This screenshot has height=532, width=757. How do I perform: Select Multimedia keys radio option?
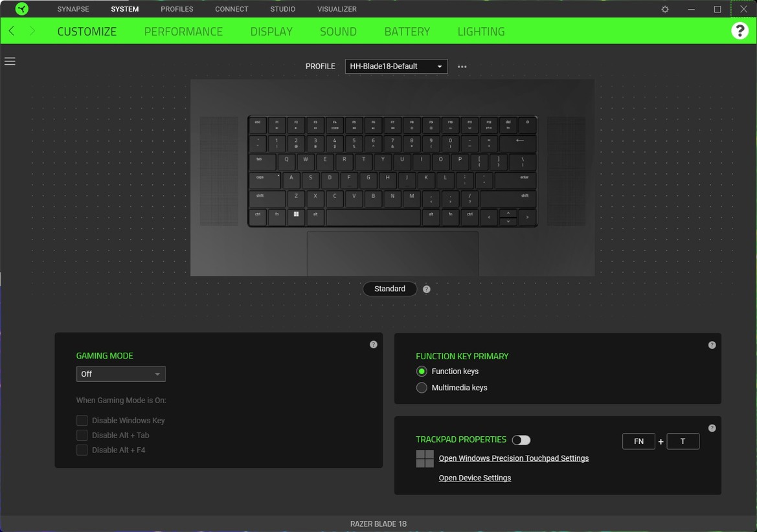click(x=422, y=388)
